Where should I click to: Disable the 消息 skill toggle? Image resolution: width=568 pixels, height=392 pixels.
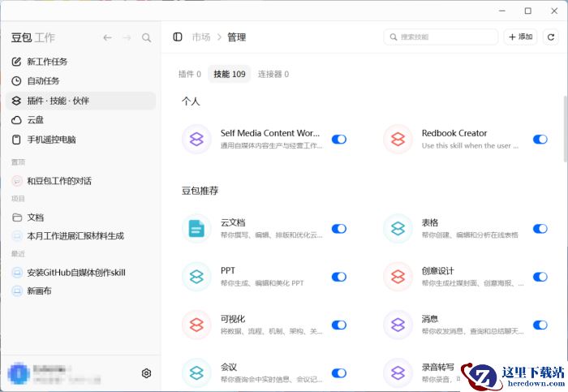[x=540, y=325]
